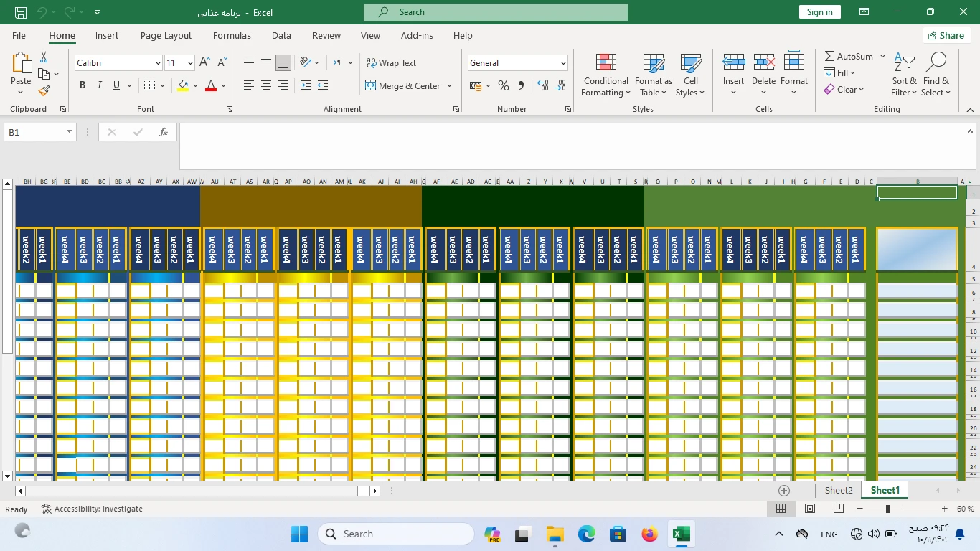Open the Formulas ribbon tab
This screenshot has width=980, height=551.
tap(232, 35)
